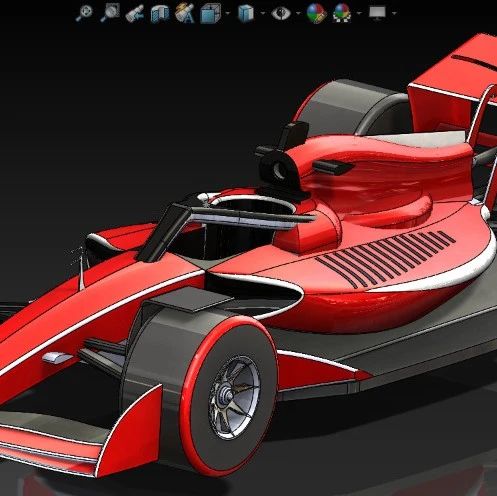Select the louvered vents on the sidepod
497x496 pixels.
pos(385,258)
